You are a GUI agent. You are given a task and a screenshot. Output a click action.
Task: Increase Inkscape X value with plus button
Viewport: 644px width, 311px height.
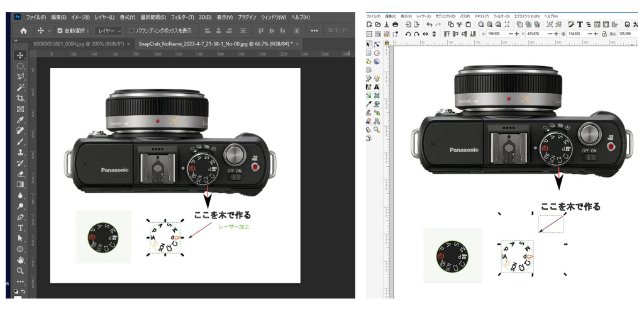pyautogui.click(x=517, y=34)
